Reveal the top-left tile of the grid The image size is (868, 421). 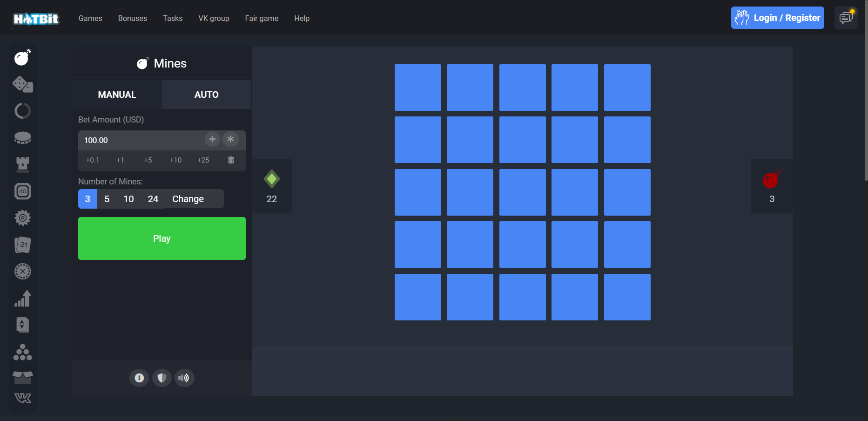[x=418, y=88]
